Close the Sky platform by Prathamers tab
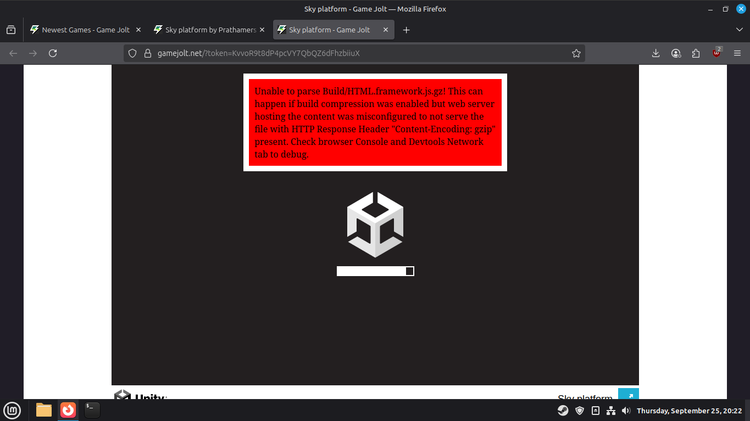750x421 pixels. 262,30
